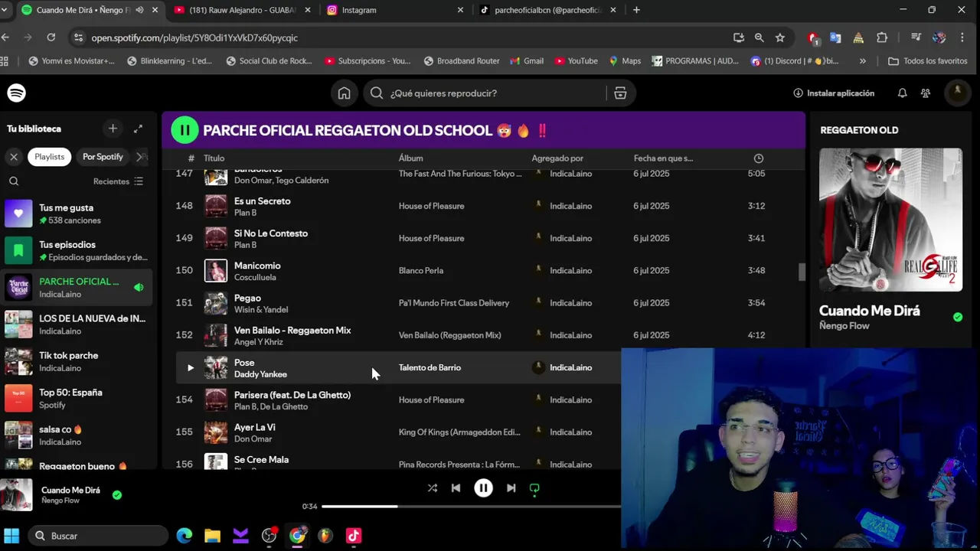Click the Windows taskbar Buscar box
Screen dimensions: 980x551
(x=98, y=536)
